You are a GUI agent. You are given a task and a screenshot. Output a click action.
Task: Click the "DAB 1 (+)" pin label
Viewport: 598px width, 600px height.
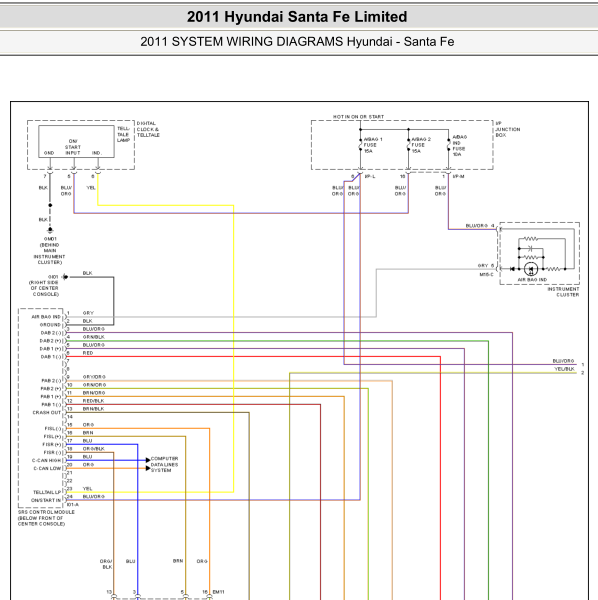pyautogui.click(x=51, y=349)
